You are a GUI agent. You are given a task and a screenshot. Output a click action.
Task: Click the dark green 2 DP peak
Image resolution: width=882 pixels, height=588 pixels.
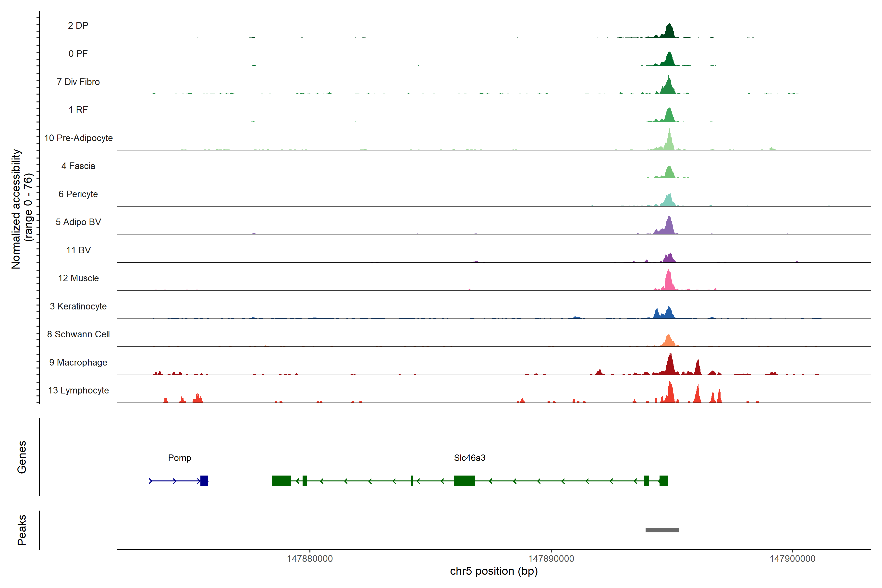[x=669, y=32]
